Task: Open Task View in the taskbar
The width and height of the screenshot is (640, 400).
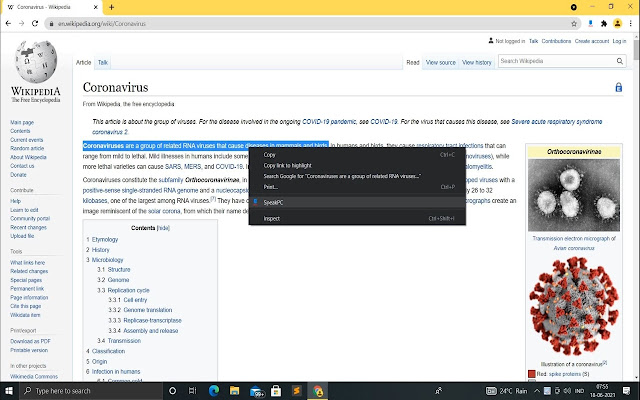Action: coord(193,391)
